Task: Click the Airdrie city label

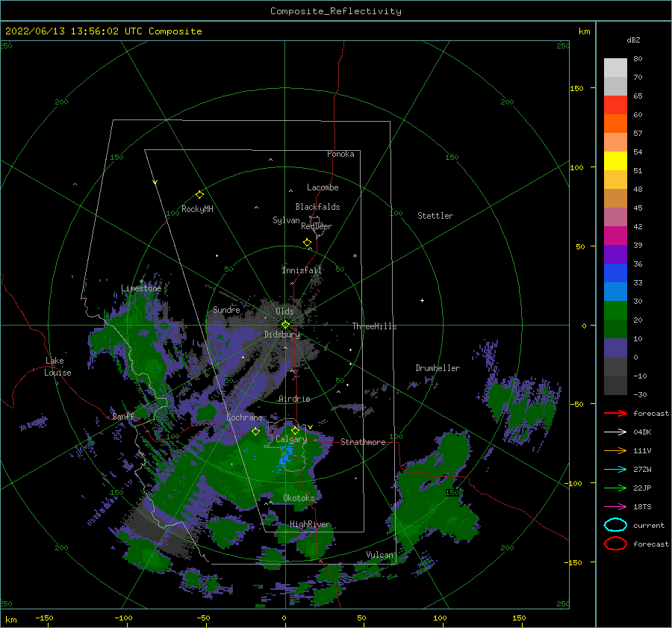Action: 294,399
